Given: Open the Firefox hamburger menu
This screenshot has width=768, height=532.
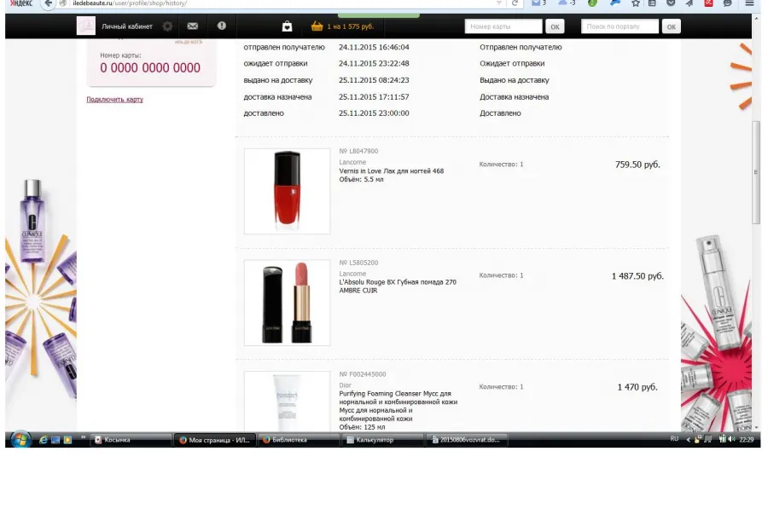Looking at the screenshot, I should click(x=749, y=3).
